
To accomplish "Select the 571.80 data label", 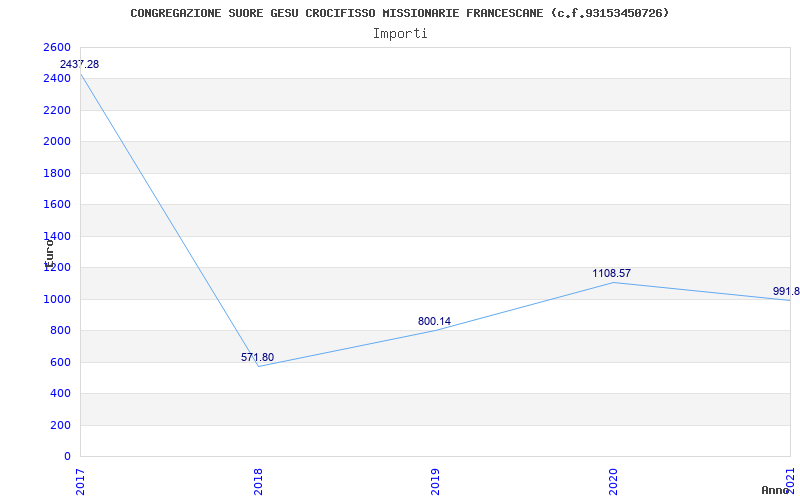I will point(258,357).
